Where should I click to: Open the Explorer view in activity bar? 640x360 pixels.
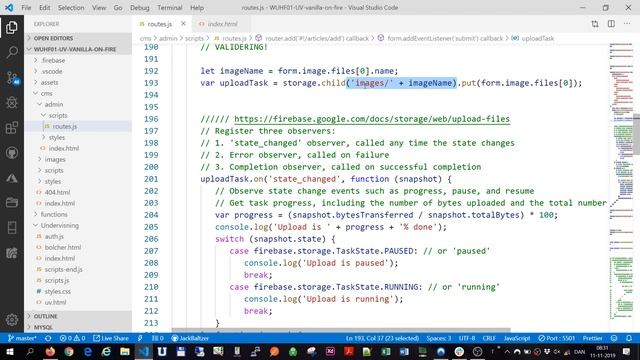(x=11, y=27)
